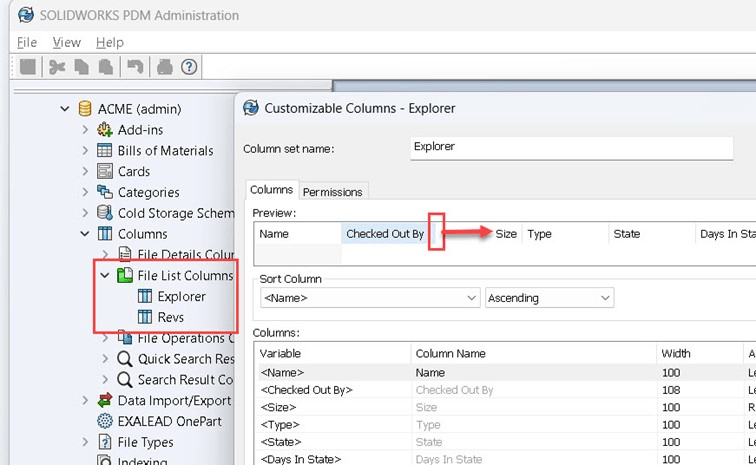Collapse the File List Columns node
756x465 pixels.
[105, 275]
